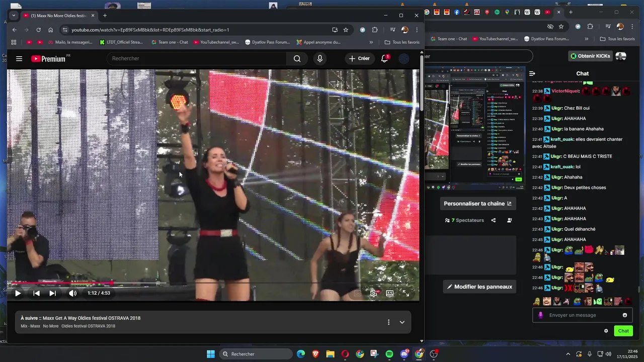Image resolution: width=644 pixels, height=362 pixels.
Task: Open Tous les favoris folder, back window
Action: point(617,39)
